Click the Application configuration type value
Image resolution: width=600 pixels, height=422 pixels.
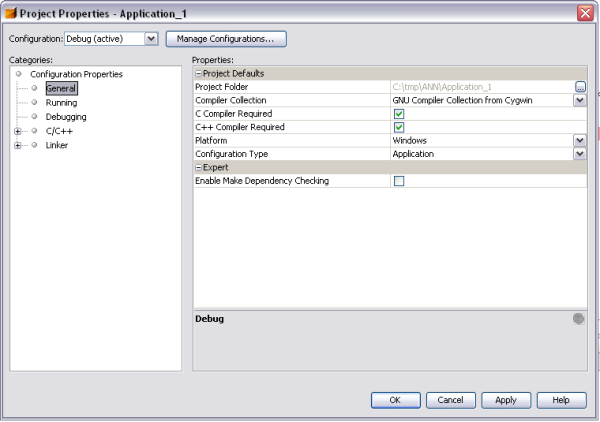(x=413, y=154)
